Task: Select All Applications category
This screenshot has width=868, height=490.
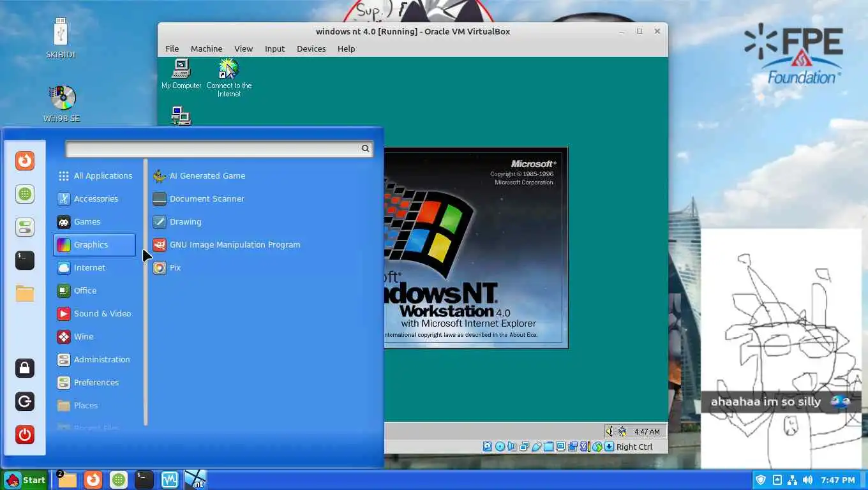Action: (x=94, y=176)
